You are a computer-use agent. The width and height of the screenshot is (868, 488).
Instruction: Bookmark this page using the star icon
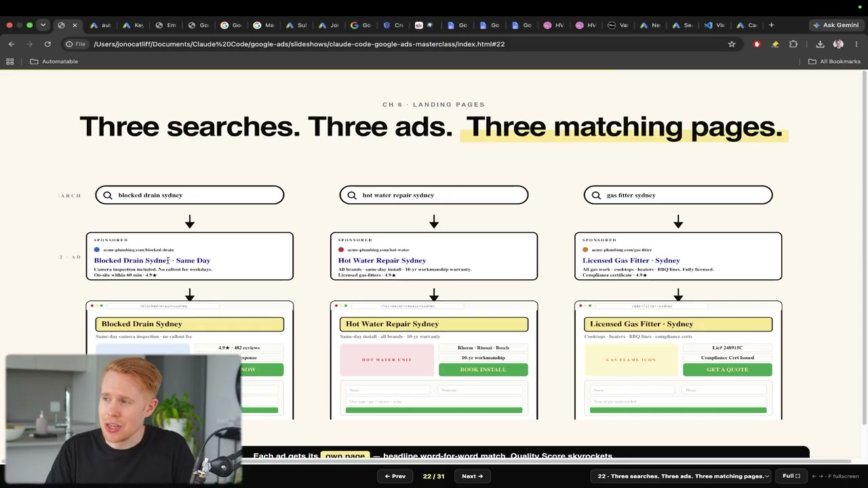[x=732, y=44]
